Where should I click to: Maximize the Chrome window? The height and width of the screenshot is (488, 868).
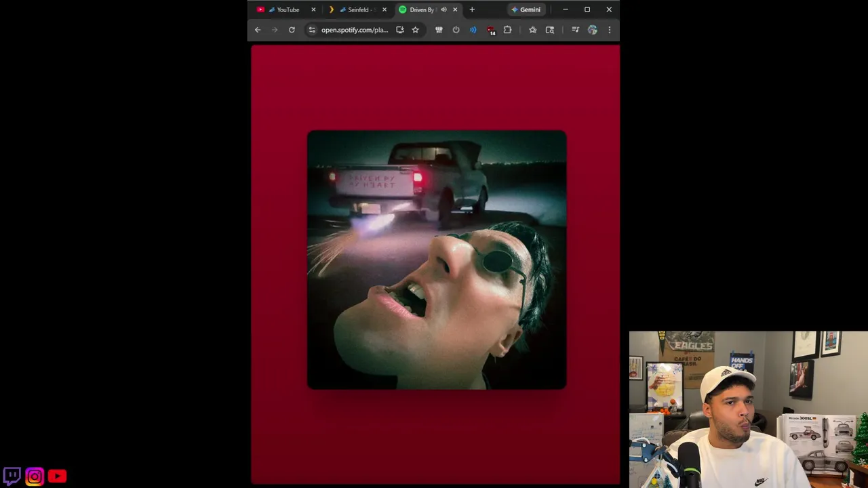pyautogui.click(x=587, y=9)
